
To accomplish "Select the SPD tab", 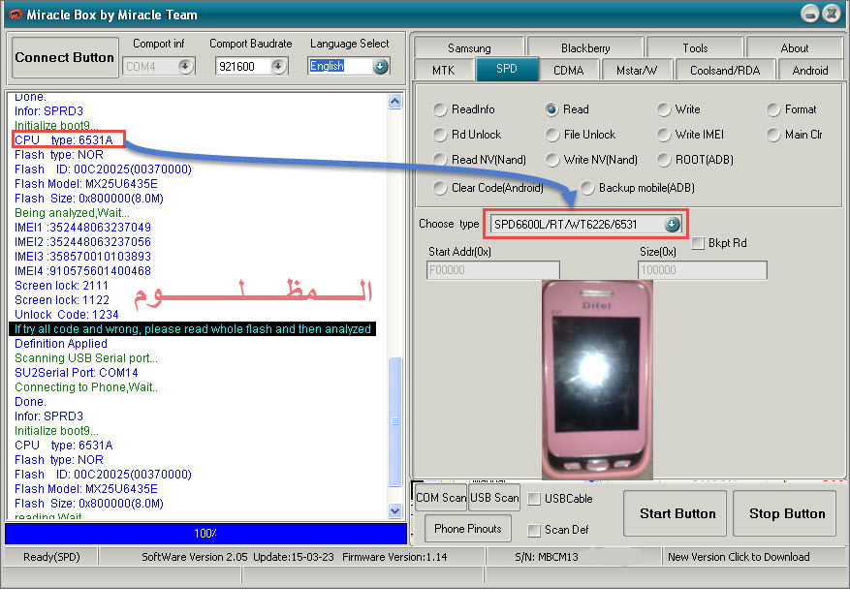I will click(x=506, y=69).
